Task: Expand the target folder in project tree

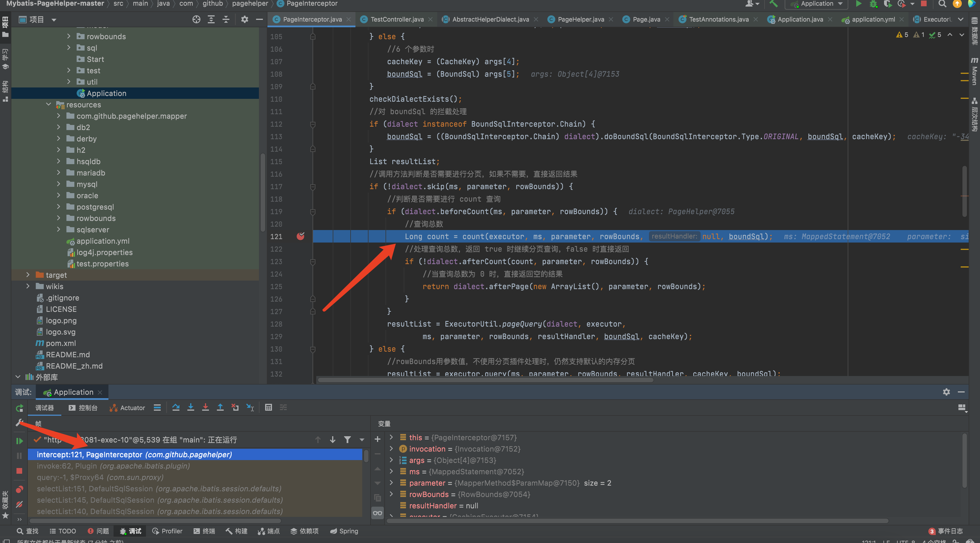Action: pyautogui.click(x=28, y=275)
